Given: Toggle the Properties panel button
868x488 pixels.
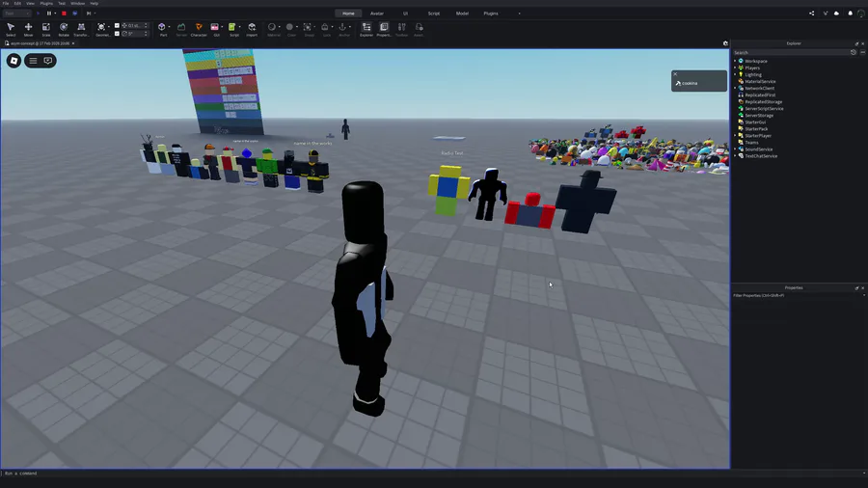Looking at the screenshot, I should (x=384, y=29).
